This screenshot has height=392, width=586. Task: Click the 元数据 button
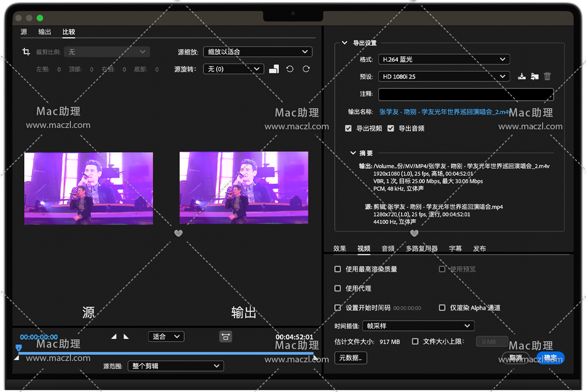351,358
